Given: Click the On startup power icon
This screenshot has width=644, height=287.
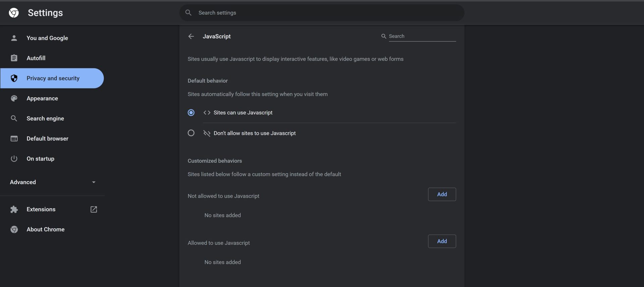Looking at the screenshot, I should tap(14, 158).
